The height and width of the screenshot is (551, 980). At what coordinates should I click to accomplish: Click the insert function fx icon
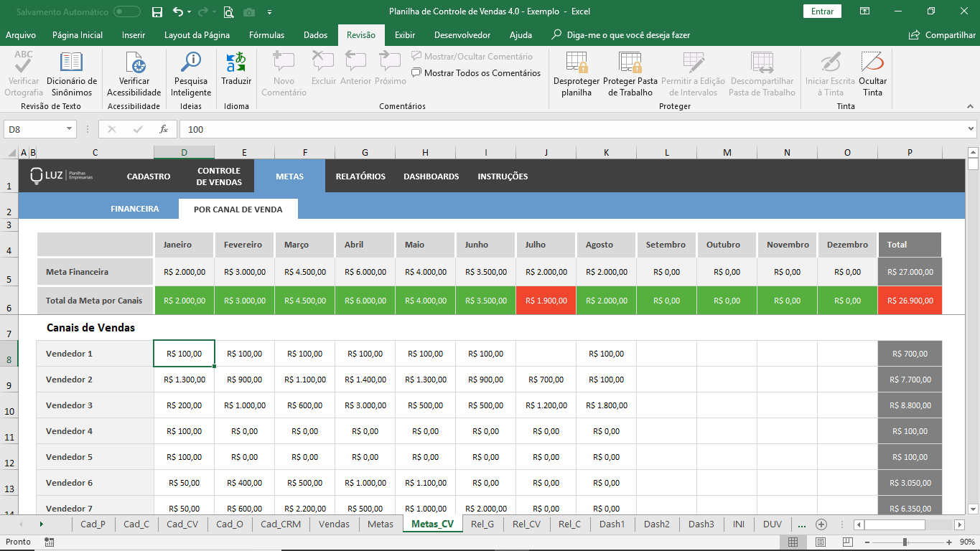[x=164, y=129]
